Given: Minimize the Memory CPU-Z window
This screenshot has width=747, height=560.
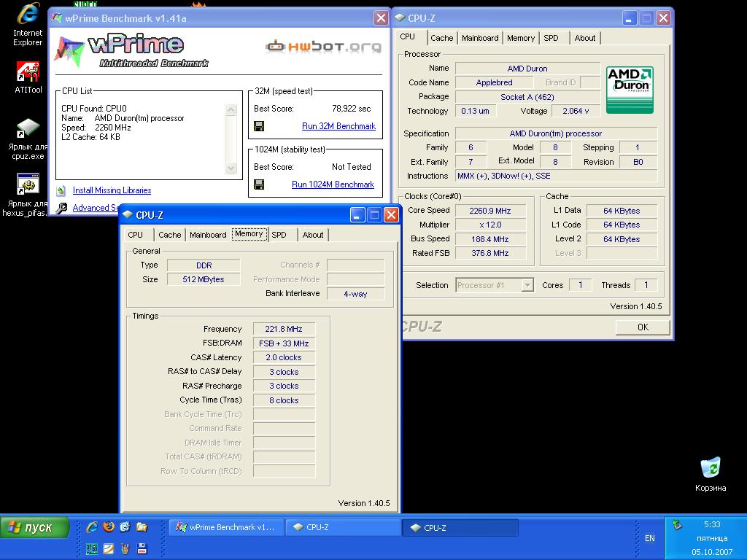Looking at the screenshot, I should 357,215.
